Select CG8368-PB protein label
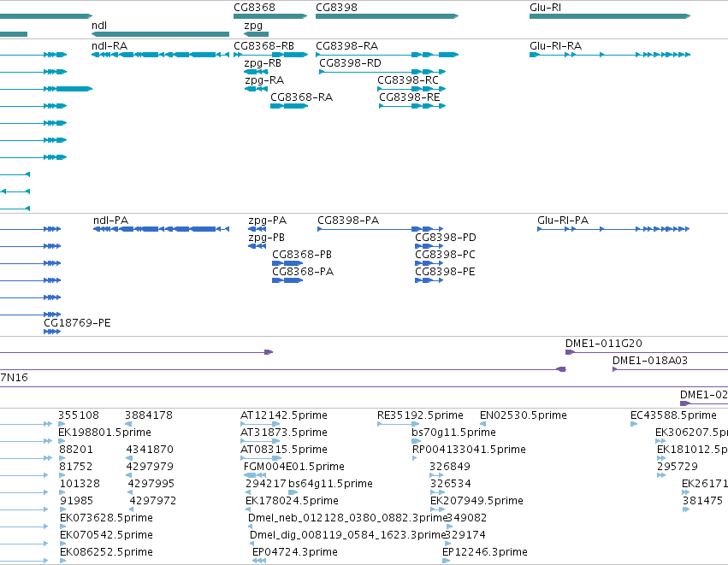The image size is (728, 565). pos(302,255)
